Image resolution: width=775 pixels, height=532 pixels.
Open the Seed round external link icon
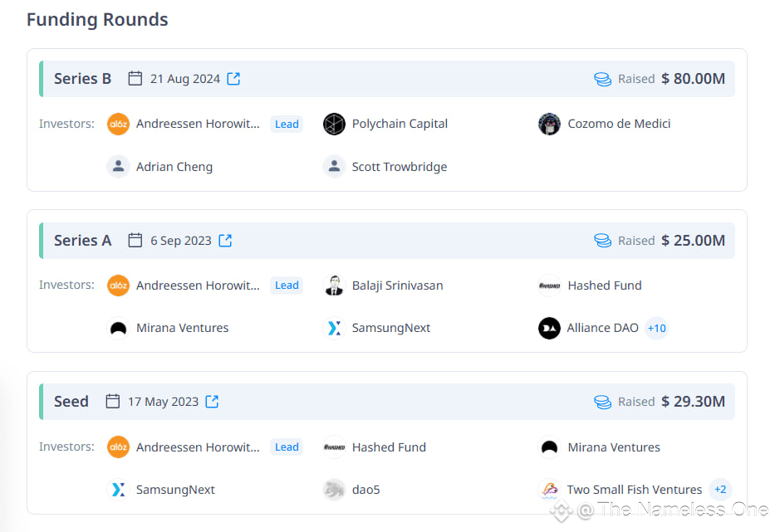(212, 401)
